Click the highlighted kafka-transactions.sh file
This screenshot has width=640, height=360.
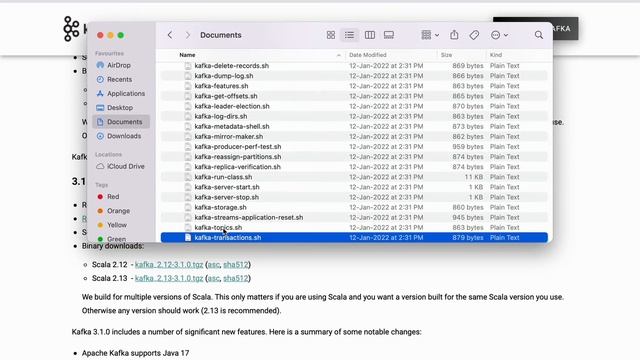[x=354, y=238]
